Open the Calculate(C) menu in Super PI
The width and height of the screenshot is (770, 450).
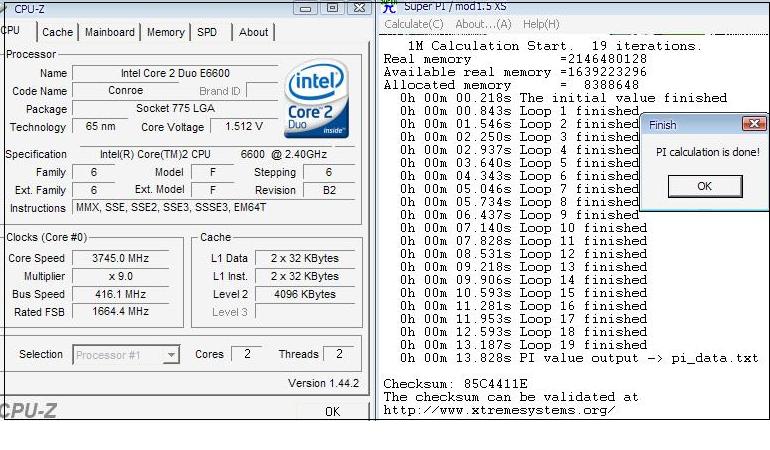pos(413,24)
